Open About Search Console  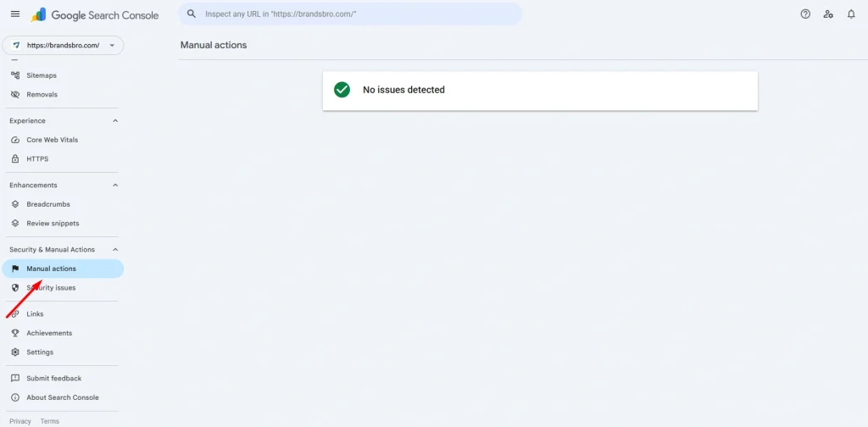click(x=63, y=397)
